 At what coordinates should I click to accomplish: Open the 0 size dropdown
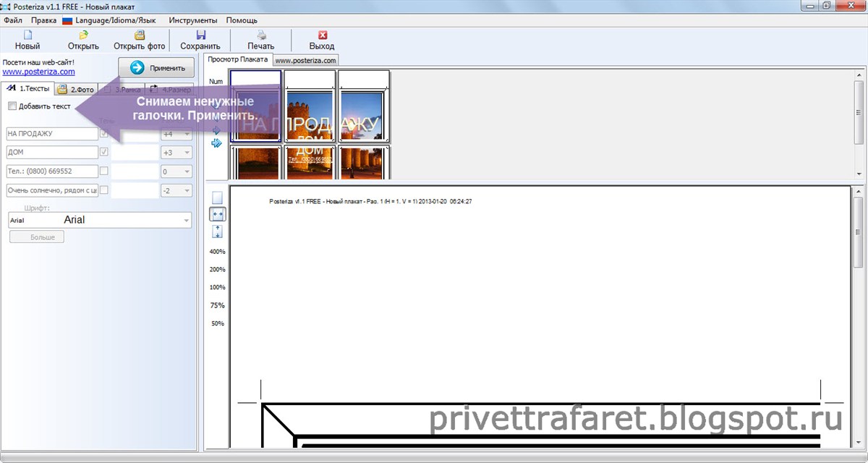176,171
